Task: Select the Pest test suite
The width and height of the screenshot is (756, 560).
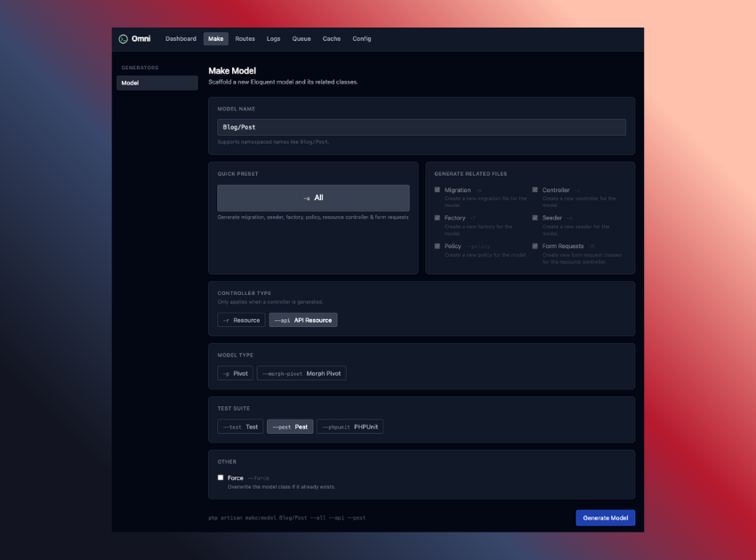Action: pos(290,427)
